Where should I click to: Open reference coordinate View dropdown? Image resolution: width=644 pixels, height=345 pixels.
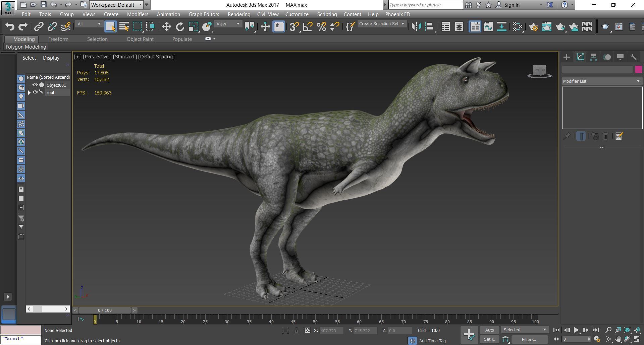[228, 24]
